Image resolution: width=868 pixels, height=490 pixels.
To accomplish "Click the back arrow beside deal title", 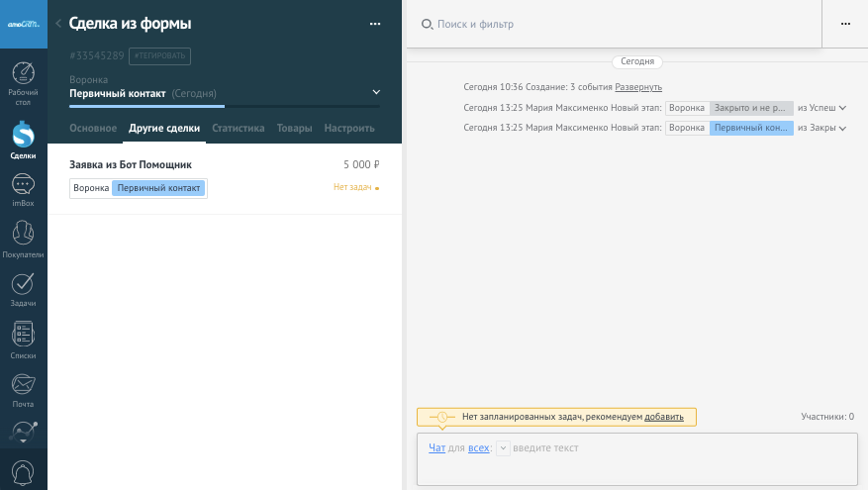I will 58,24.
